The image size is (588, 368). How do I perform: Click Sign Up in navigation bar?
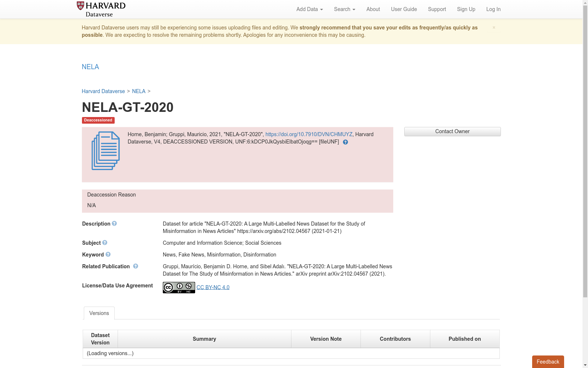(x=466, y=9)
